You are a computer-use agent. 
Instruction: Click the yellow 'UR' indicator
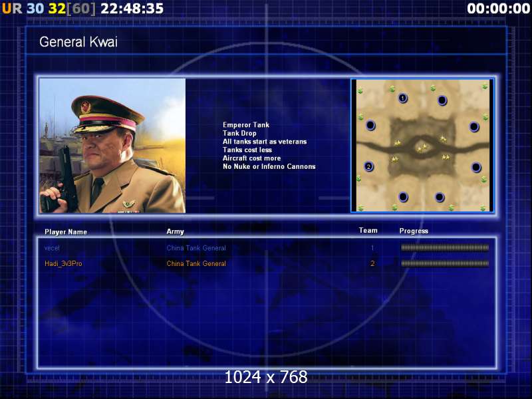(12, 9)
